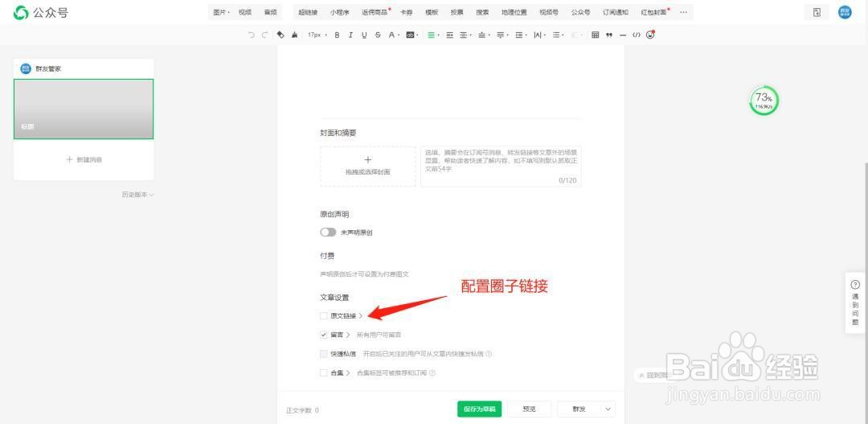The width and height of the screenshot is (868, 424).
Task: Click the redo arrow icon
Action: 264,35
